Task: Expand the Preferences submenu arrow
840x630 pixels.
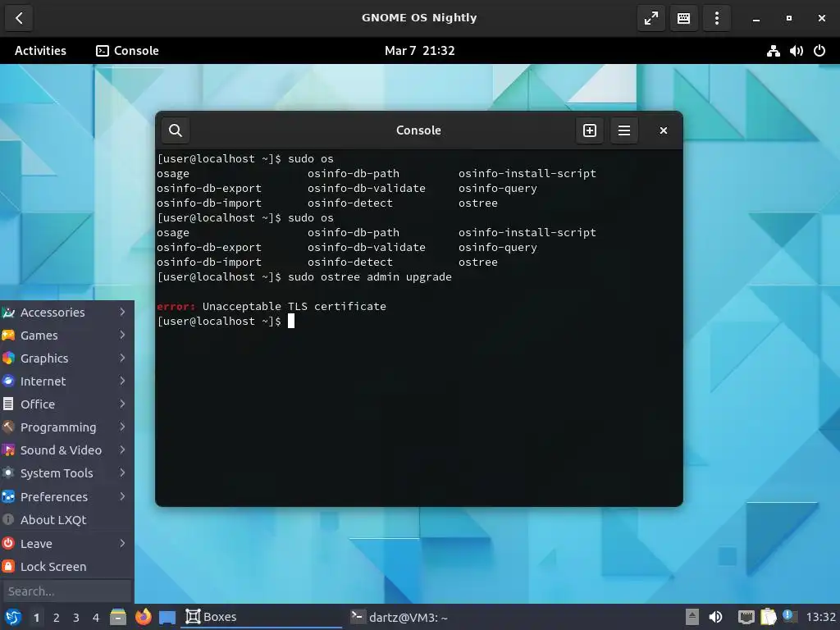Action: (122, 496)
